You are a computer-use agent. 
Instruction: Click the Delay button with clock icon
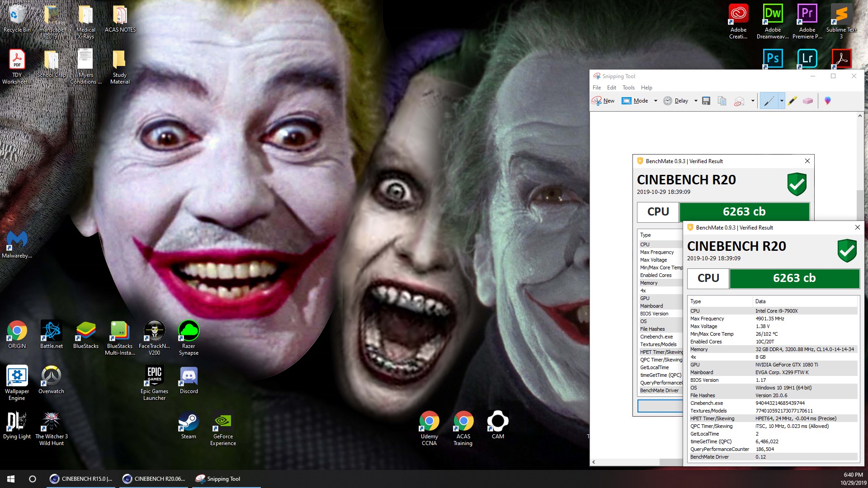click(676, 101)
